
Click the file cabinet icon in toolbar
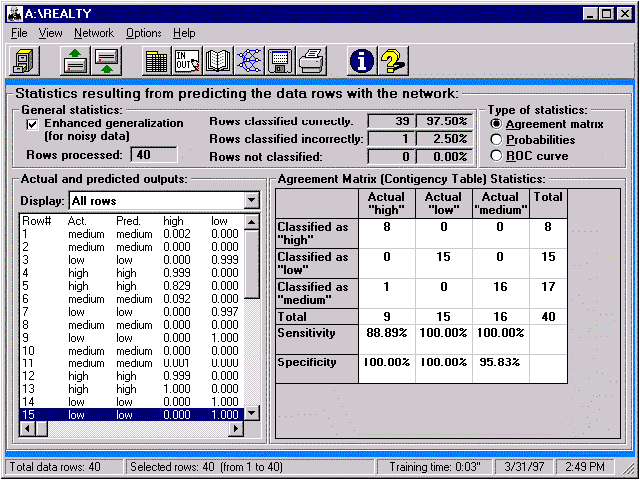pyautogui.click(x=22, y=61)
